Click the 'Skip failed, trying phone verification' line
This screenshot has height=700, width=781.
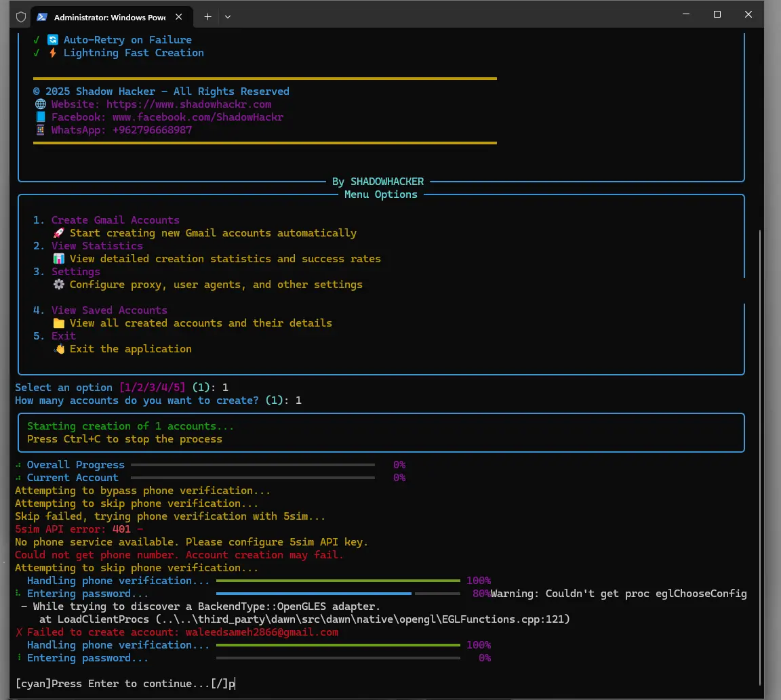(170, 516)
